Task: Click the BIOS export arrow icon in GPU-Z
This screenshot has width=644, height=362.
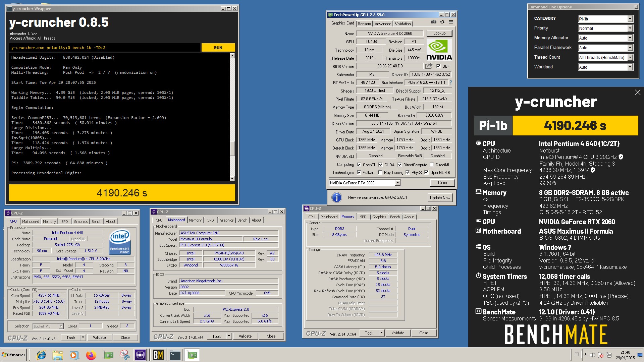Action: tap(429, 66)
